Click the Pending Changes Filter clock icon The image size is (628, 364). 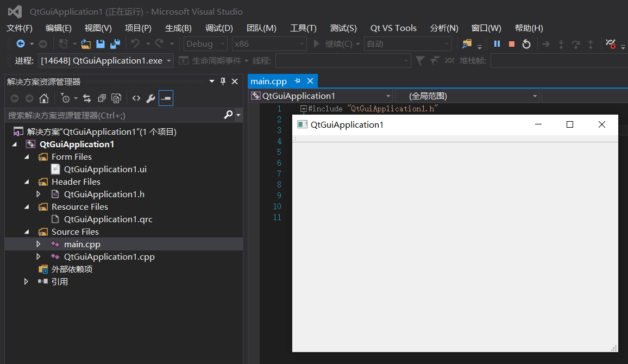pos(65,98)
